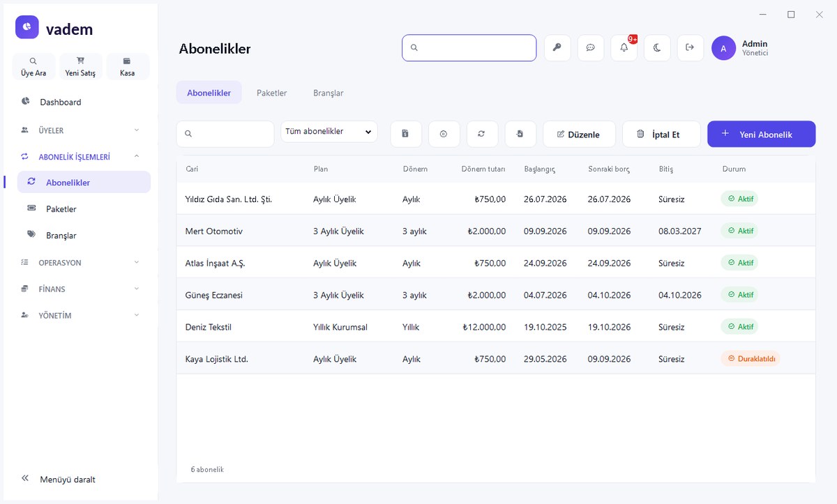Open the Admin avatar

tap(723, 48)
